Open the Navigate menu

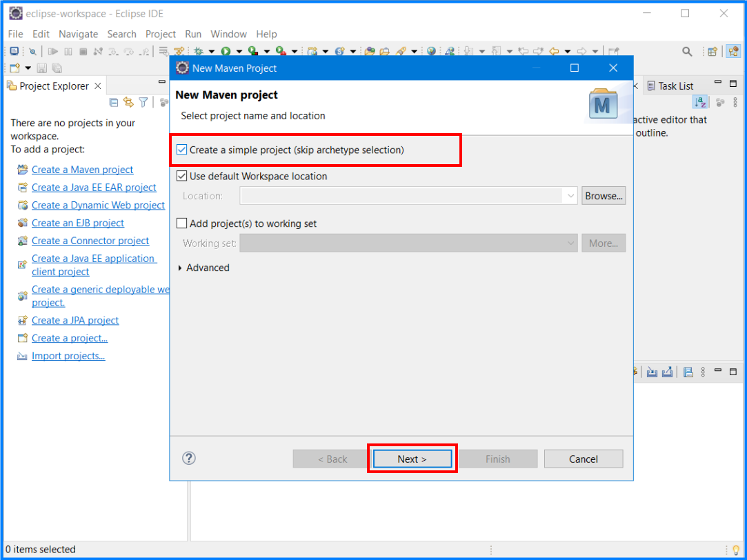pos(78,34)
